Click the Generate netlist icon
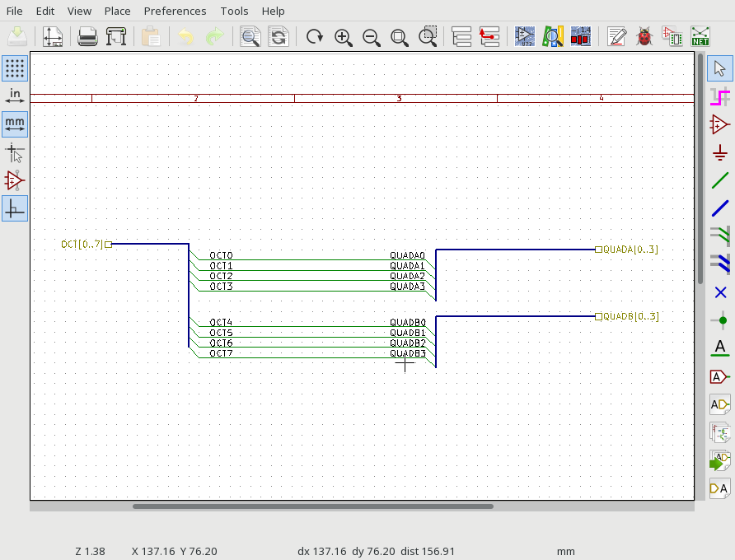 coord(700,36)
